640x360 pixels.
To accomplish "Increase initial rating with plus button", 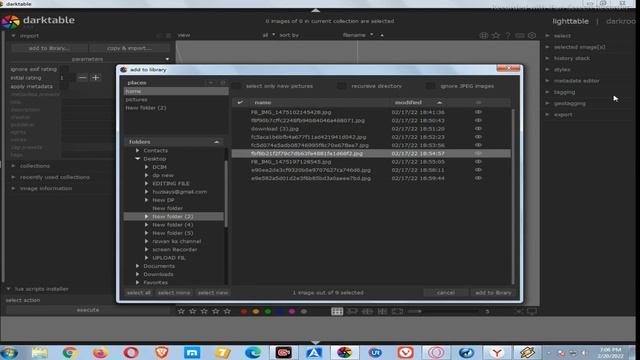I will 96,78.
